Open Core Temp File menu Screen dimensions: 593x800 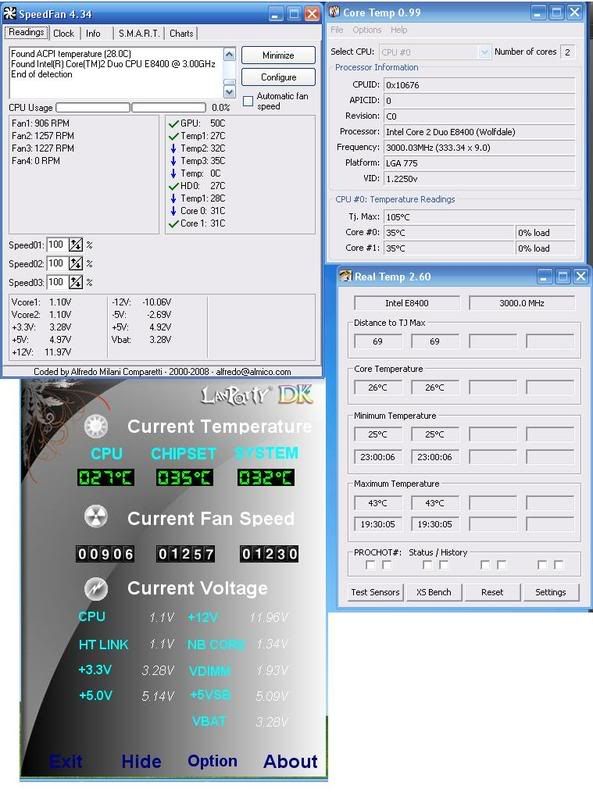click(x=337, y=30)
